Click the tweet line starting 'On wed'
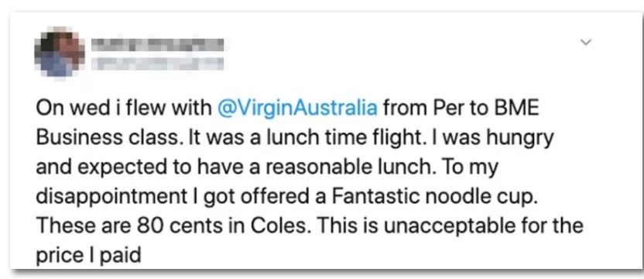This screenshot has width=644, height=279. 287,109
